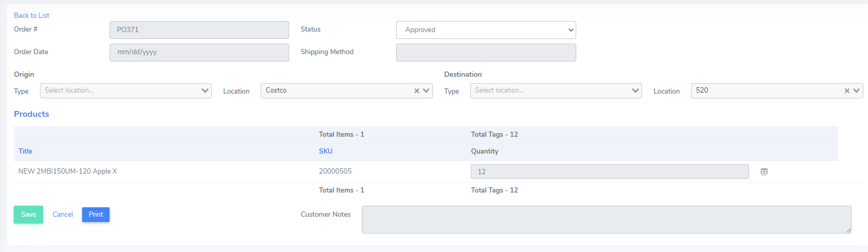
Task: Open the Destination Type select location dropdown
Action: click(556, 90)
